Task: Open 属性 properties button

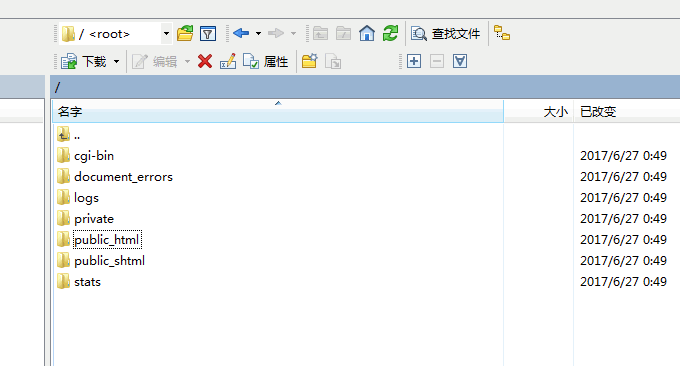Action: pyautogui.click(x=265, y=62)
